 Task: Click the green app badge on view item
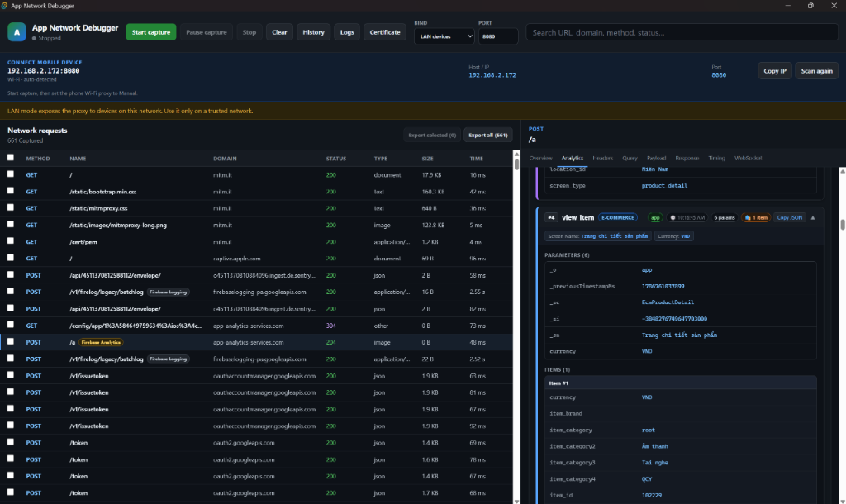tap(655, 218)
